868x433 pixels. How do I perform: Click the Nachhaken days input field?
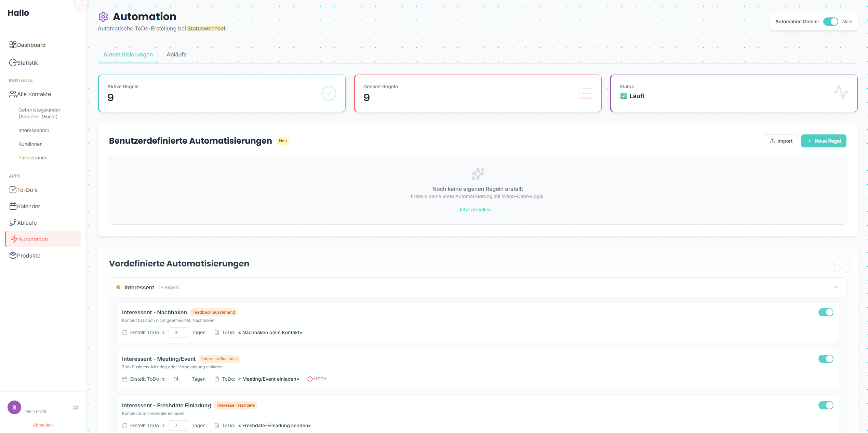[178, 332]
